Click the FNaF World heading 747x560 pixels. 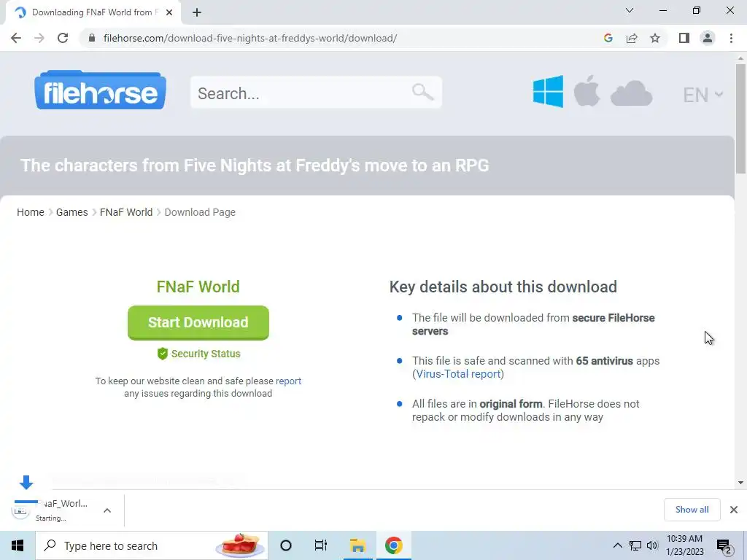pos(198,287)
